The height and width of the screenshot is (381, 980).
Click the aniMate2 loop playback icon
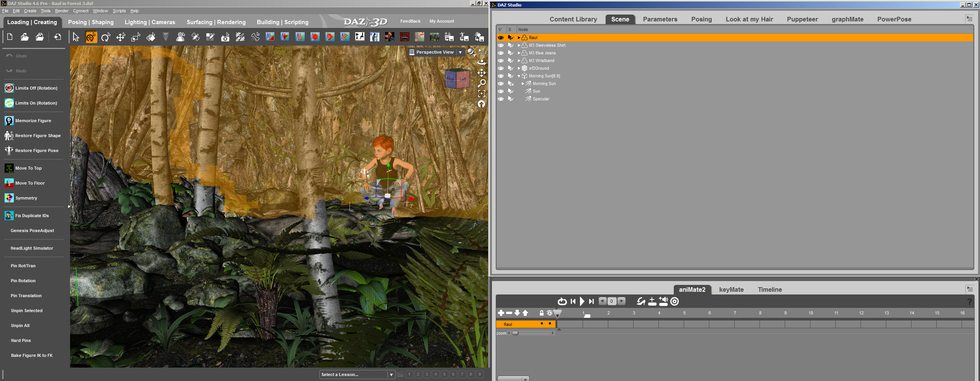point(562,301)
